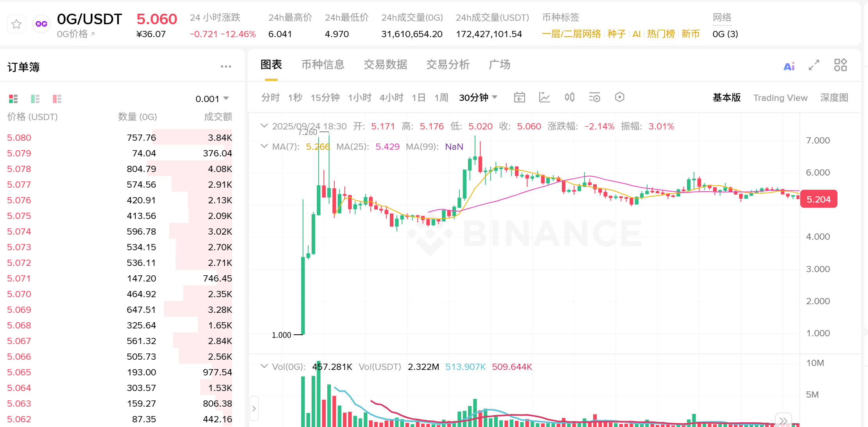Image resolution: width=868 pixels, height=427 pixels.
Task: Switch to the 币种信息 tab
Action: coord(323,65)
